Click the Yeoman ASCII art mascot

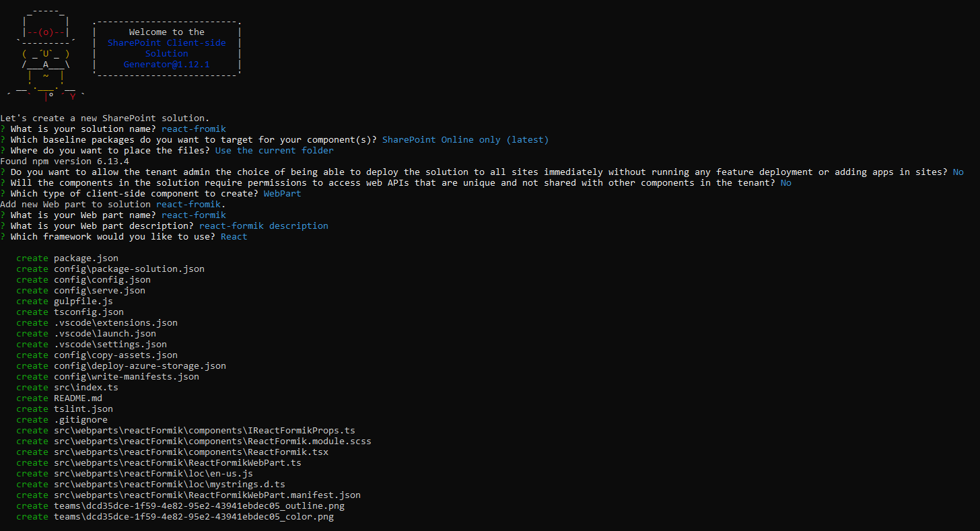[45, 50]
